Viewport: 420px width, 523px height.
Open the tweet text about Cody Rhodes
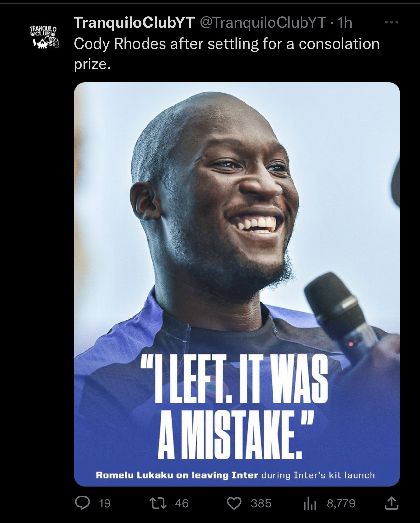[227, 54]
